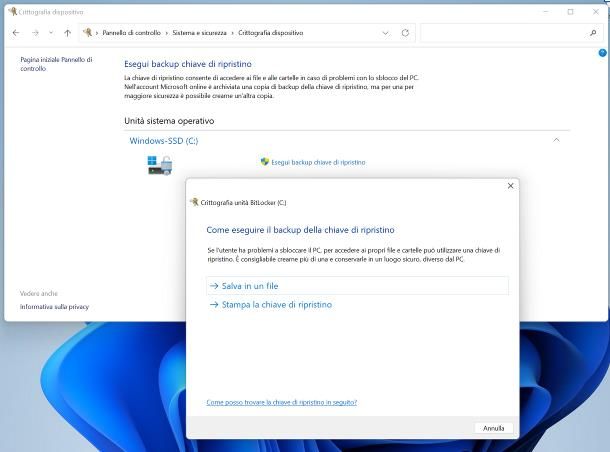This screenshot has width=610, height=452.
Task: Close the BitLocker dialog
Action: coord(510,186)
